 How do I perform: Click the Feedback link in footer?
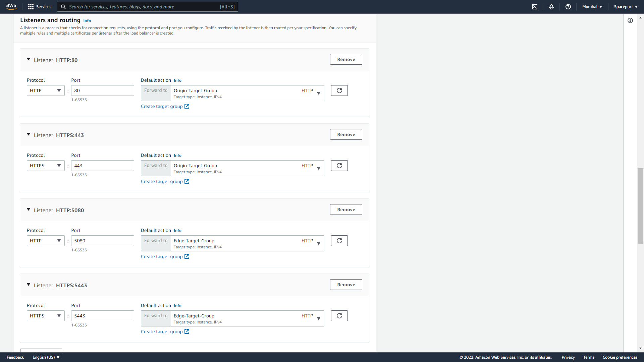[x=15, y=357]
